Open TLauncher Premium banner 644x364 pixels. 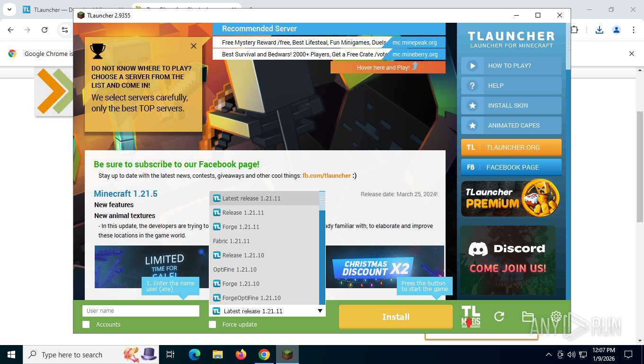[511, 199]
